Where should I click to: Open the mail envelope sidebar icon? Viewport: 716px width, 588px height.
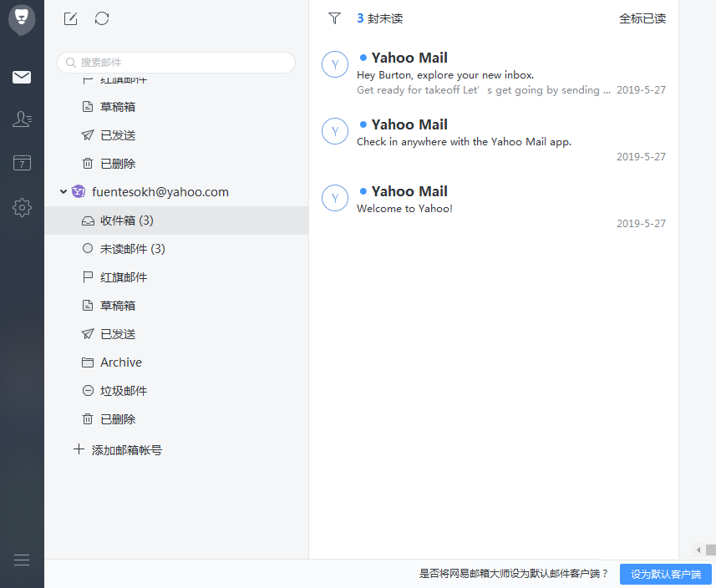click(x=22, y=77)
